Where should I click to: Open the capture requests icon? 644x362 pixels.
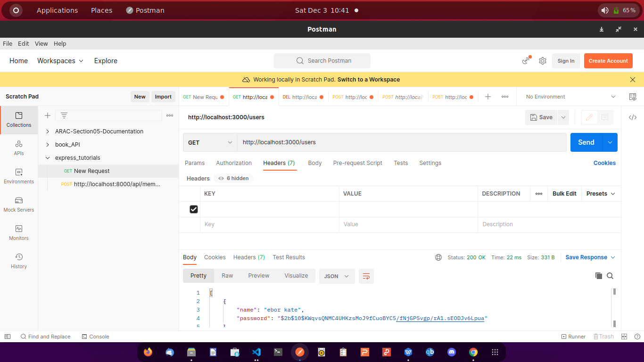(525, 60)
